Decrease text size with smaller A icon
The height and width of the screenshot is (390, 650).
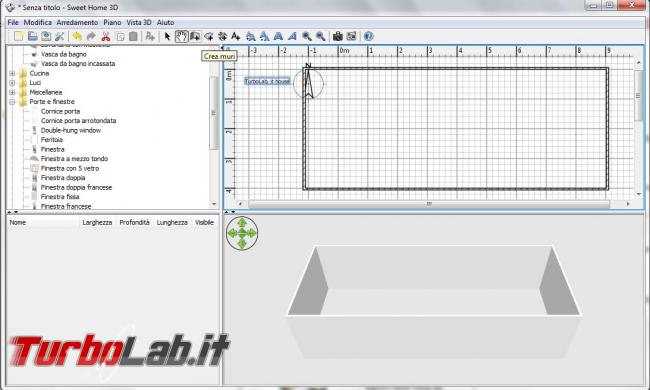pos(264,36)
